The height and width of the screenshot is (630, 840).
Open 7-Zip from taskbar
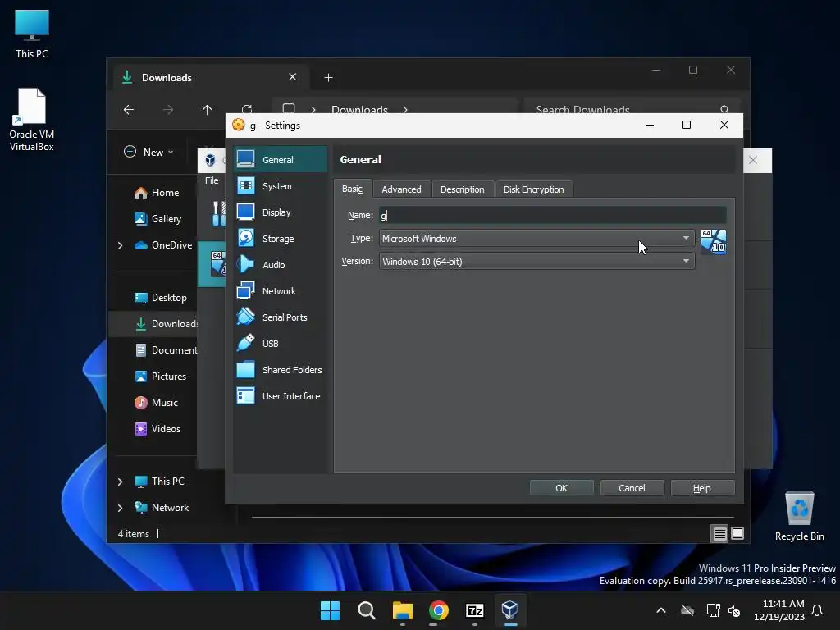[475, 610]
